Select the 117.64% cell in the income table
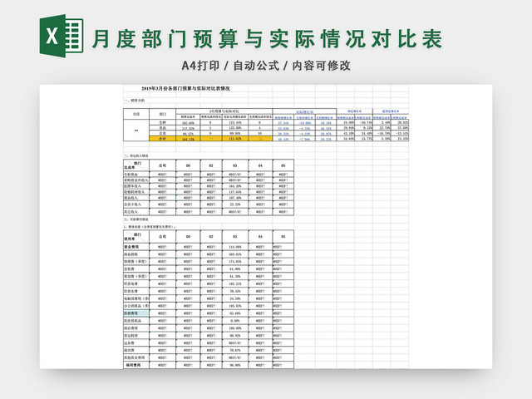The height and width of the screenshot is (399, 532). coord(234,192)
